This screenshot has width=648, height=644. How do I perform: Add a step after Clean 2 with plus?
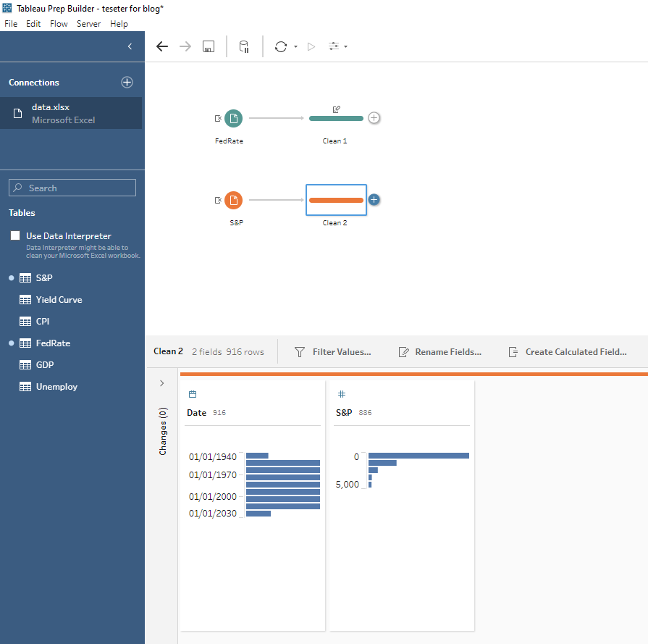pyautogui.click(x=374, y=200)
